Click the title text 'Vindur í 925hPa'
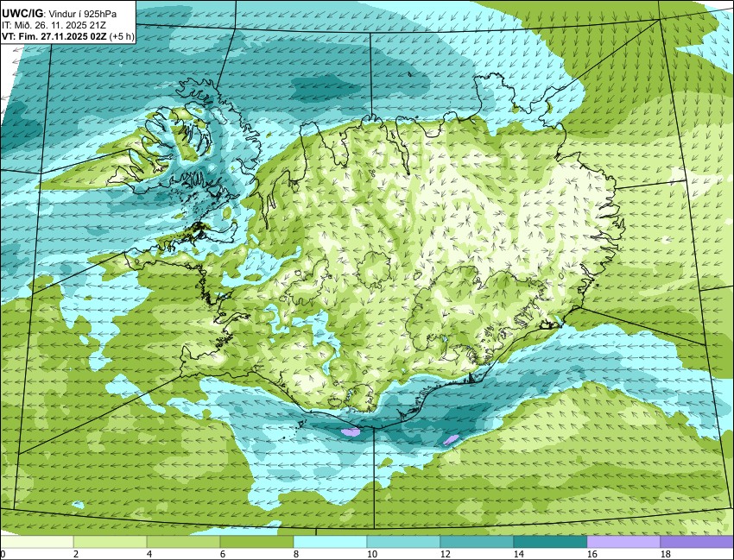This screenshot has height=560, width=734. 83,14
